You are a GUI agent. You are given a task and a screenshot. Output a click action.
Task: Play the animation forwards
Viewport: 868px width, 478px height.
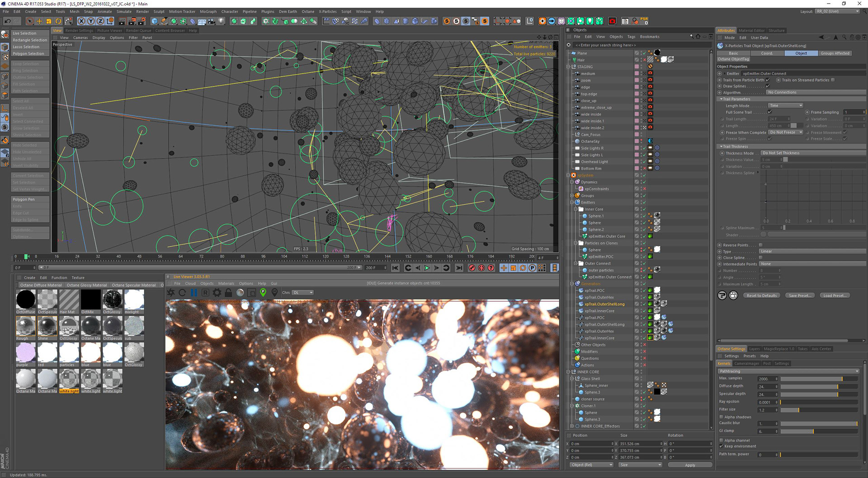427,268
